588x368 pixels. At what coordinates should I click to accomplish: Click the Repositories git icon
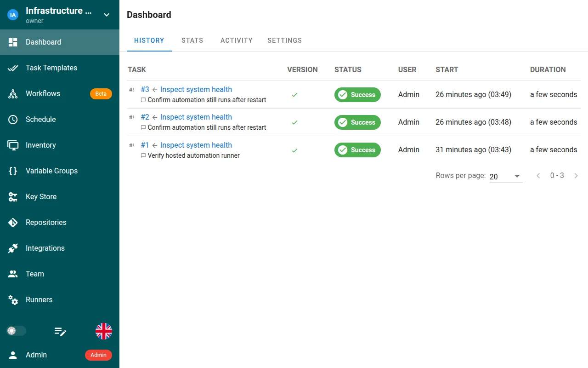coord(13,223)
